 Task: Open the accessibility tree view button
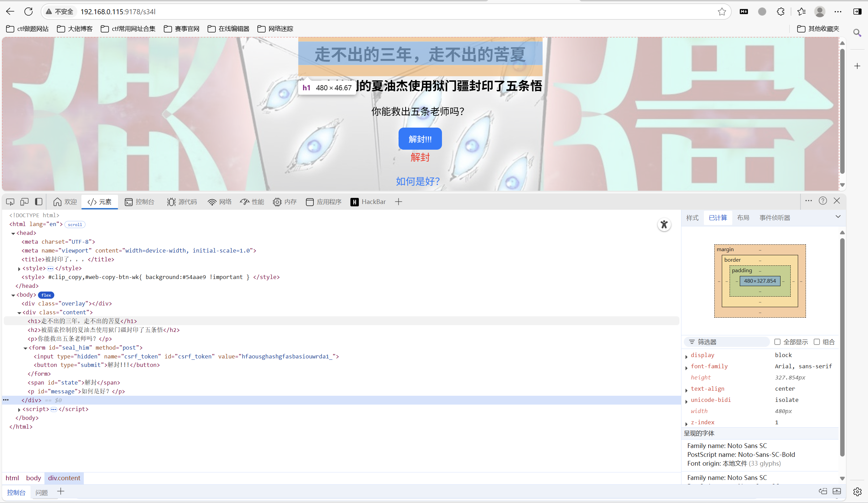664,225
